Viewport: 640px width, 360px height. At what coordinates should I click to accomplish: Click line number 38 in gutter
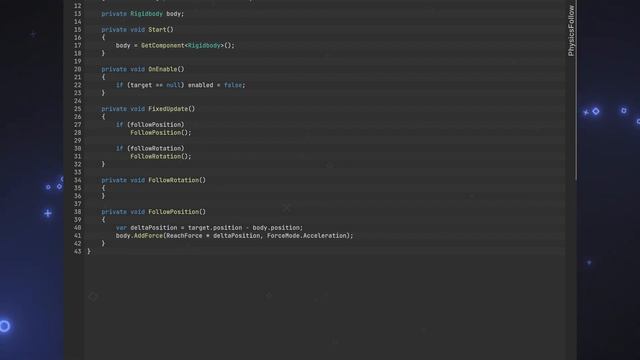coord(78,212)
